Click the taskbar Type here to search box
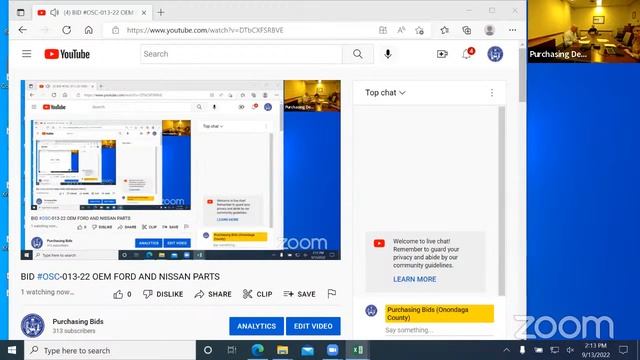640x360 pixels. 110,350
